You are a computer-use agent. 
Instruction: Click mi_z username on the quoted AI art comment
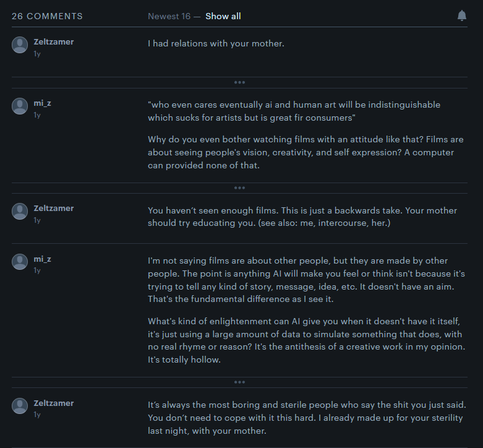pyautogui.click(x=42, y=103)
